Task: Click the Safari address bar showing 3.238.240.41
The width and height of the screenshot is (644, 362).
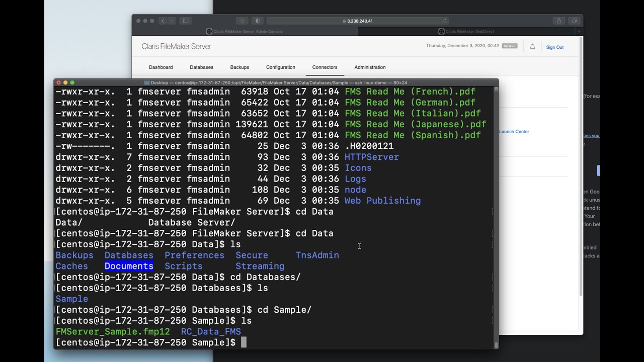Action: pos(357,21)
